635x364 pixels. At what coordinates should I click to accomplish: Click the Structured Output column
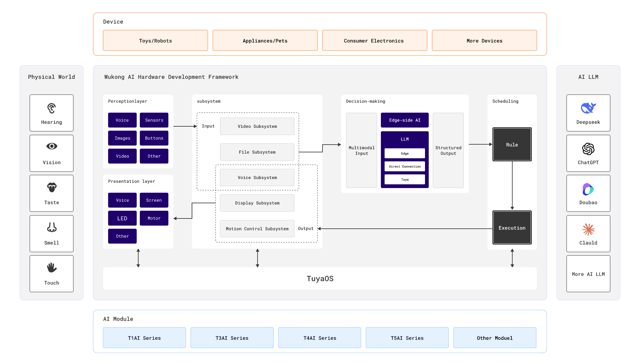[448, 151]
